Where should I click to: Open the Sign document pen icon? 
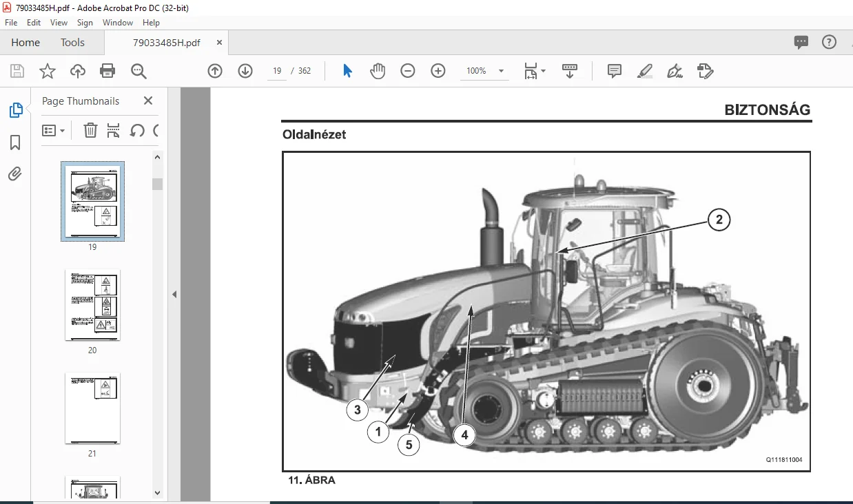(x=675, y=71)
